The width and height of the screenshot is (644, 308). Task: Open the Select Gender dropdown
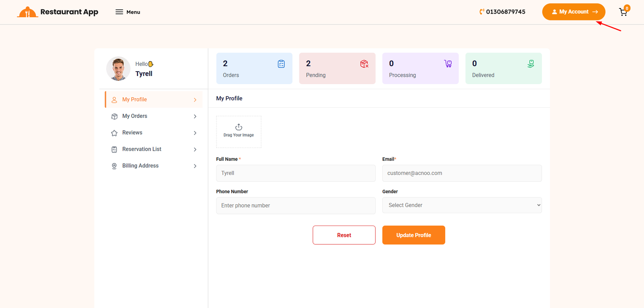tap(462, 205)
